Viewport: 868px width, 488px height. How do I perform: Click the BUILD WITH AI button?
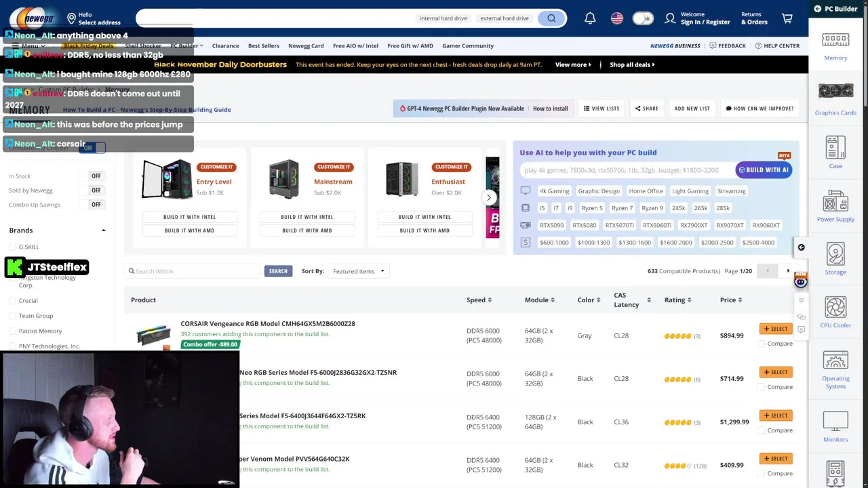[x=764, y=170]
